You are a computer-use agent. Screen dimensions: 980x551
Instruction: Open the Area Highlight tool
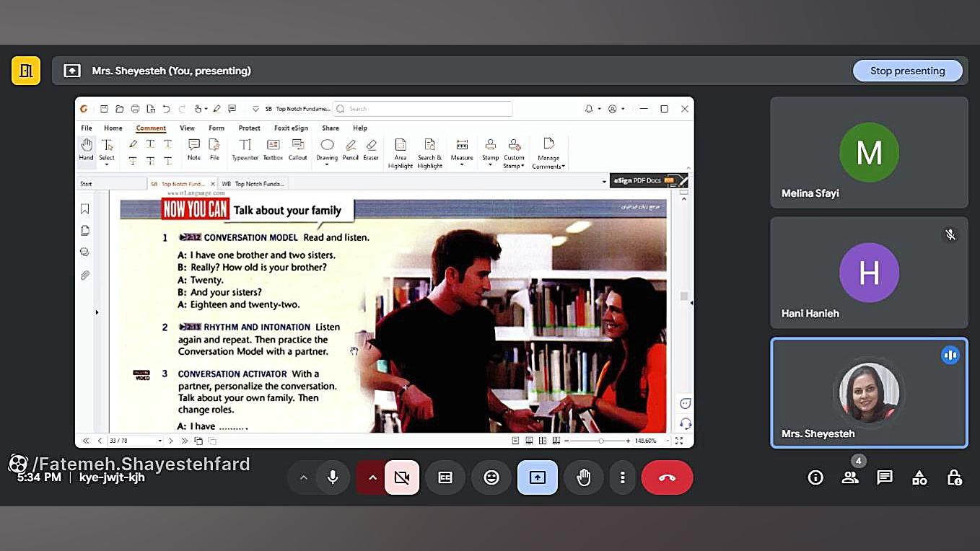point(401,153)
